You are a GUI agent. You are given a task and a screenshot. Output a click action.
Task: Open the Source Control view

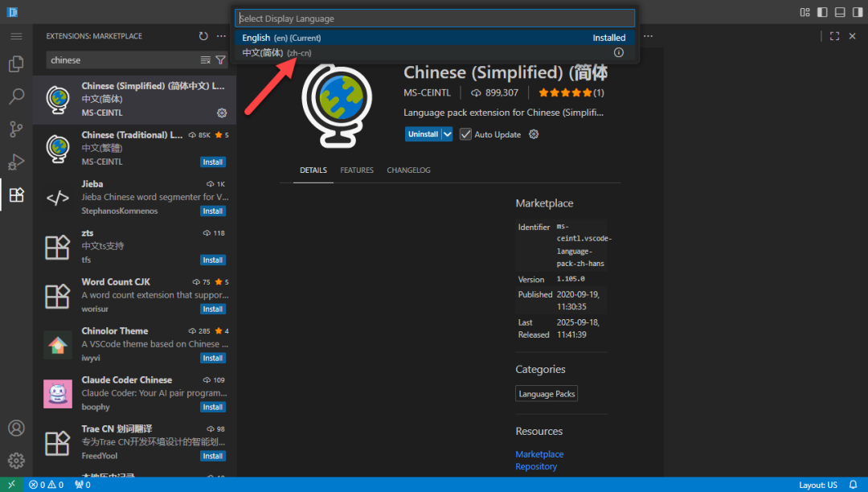click(16, 129)
